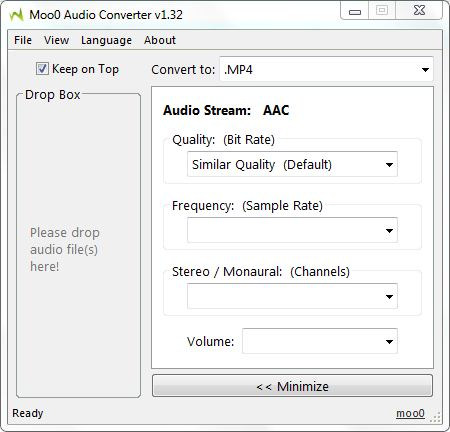Open the About menu
The image size is (450, 432).
(160, 40)
